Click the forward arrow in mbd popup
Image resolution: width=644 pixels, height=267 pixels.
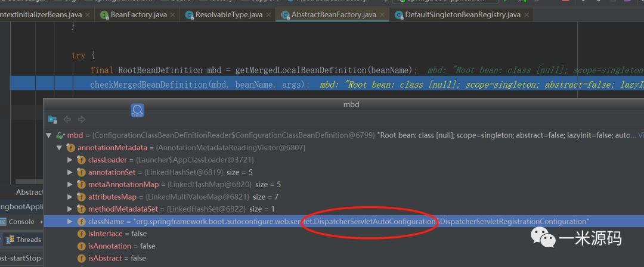point(81,120)
